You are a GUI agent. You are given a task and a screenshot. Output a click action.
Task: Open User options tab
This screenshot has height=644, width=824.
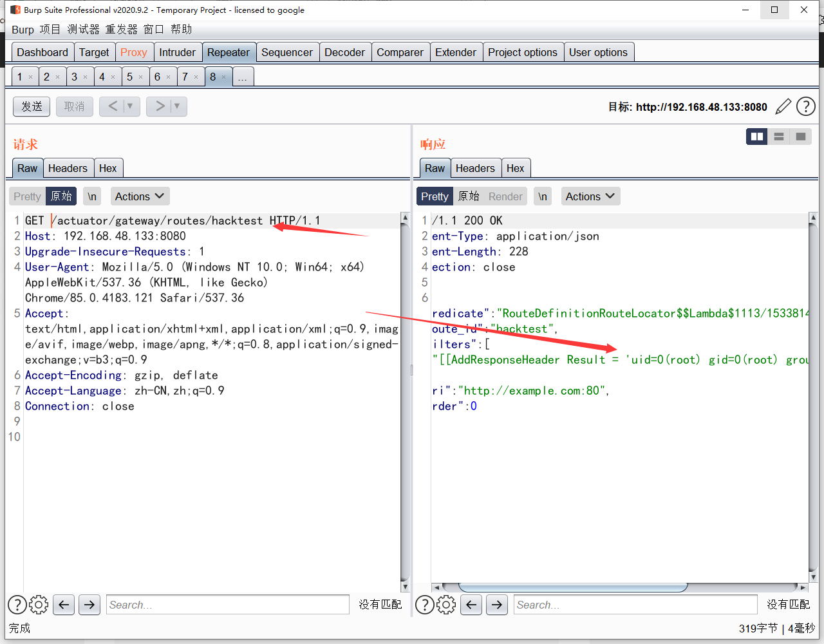pyautogui.click(x=598, y=52)
